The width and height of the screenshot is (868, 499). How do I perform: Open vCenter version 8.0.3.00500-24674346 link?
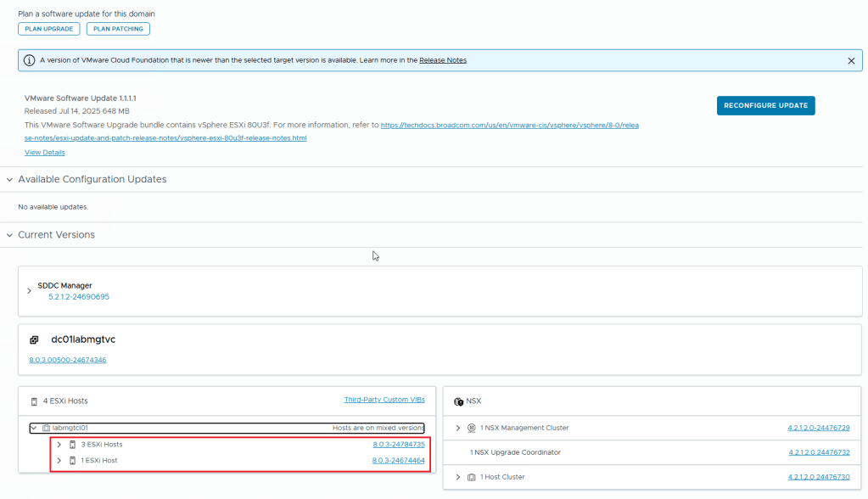click(67, 360)
